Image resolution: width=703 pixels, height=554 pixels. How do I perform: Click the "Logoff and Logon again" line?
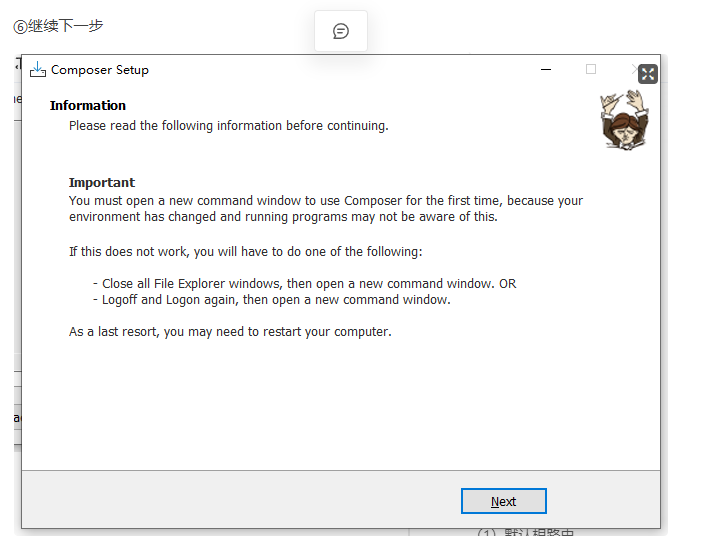(271, 300)
